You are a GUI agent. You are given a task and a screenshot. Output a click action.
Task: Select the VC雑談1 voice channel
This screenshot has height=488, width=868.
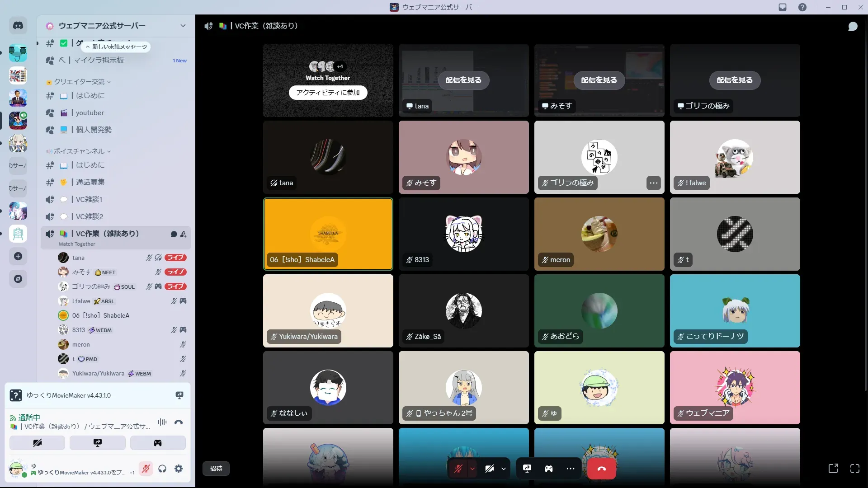pyautogui.click(x=89, y=199)
